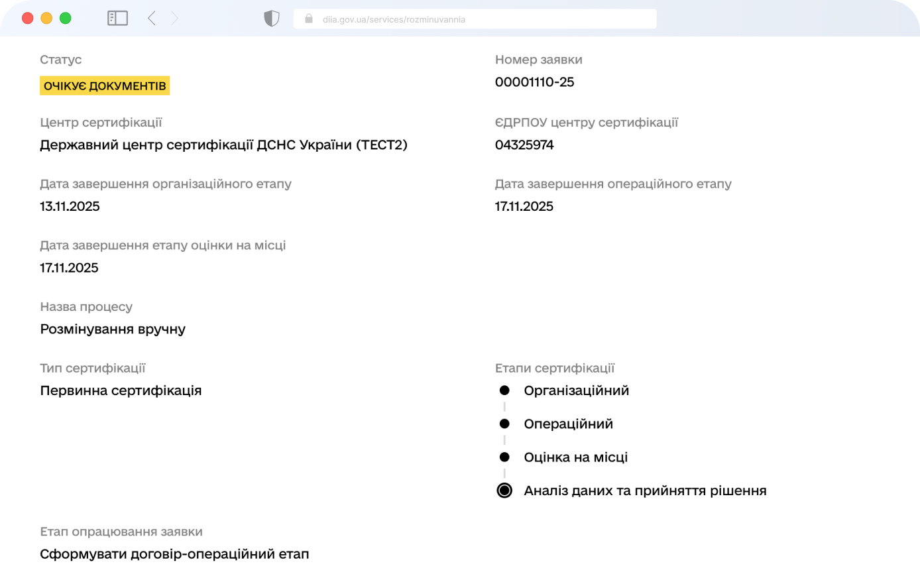Click the lock icon in address bar

point(308,19)
